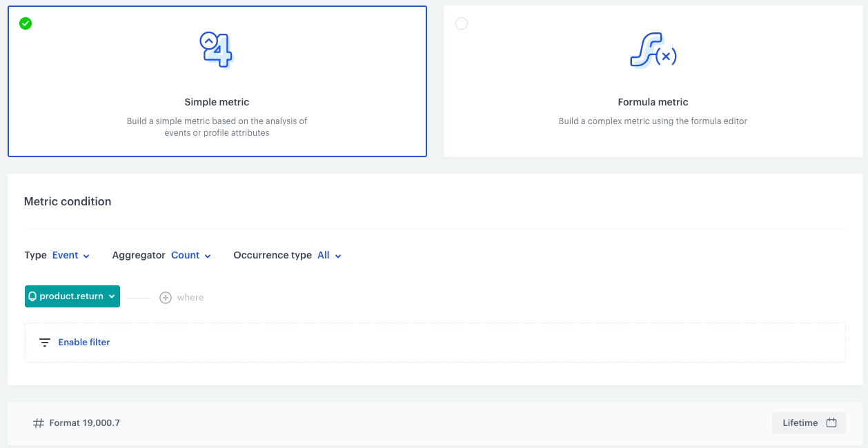Click the hash icon next to Format

(39, 423)
